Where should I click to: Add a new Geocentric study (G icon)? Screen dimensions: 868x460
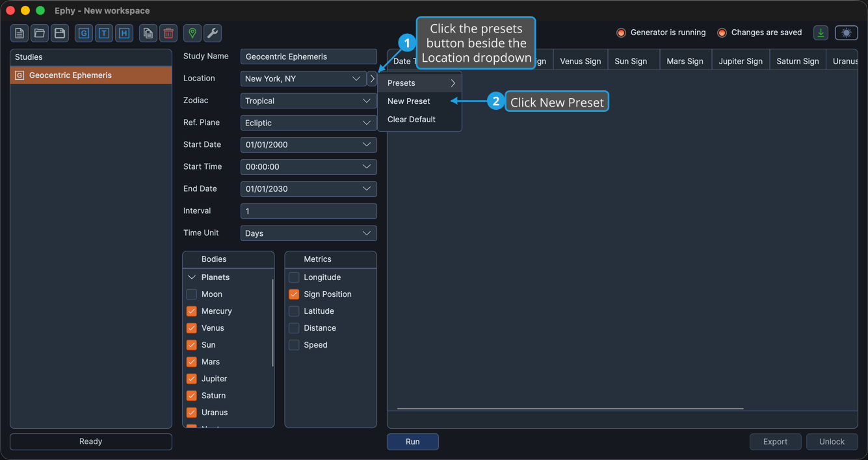[x=84, y=33]
